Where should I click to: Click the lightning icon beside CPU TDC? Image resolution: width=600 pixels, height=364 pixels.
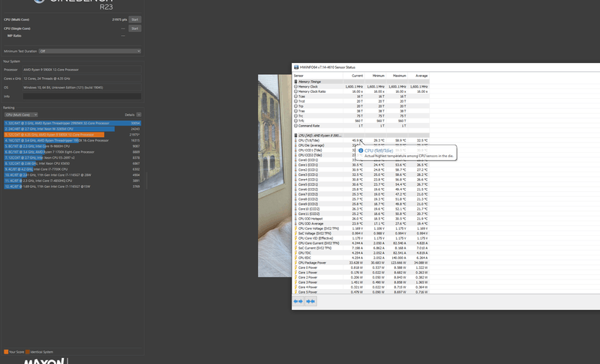click(x=295, y=253)
